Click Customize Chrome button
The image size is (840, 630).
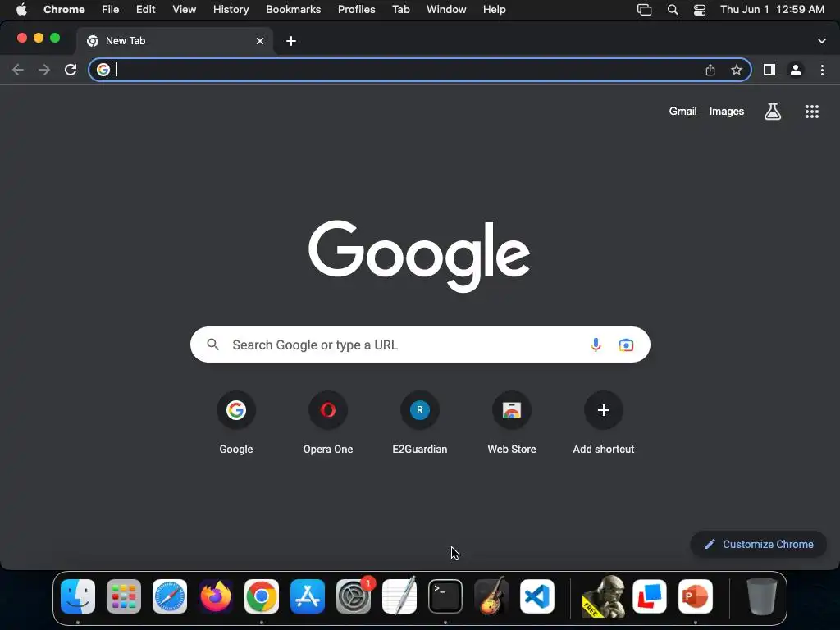coord(759,545)
